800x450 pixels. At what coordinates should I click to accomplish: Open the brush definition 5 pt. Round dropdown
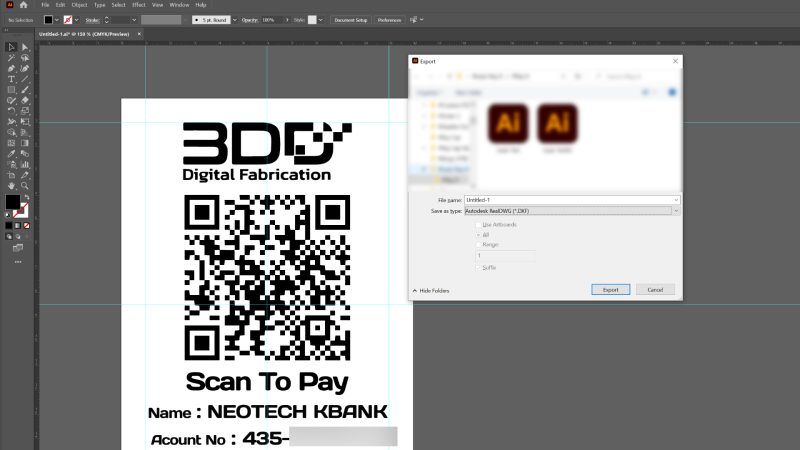click(x=235, y=20)
